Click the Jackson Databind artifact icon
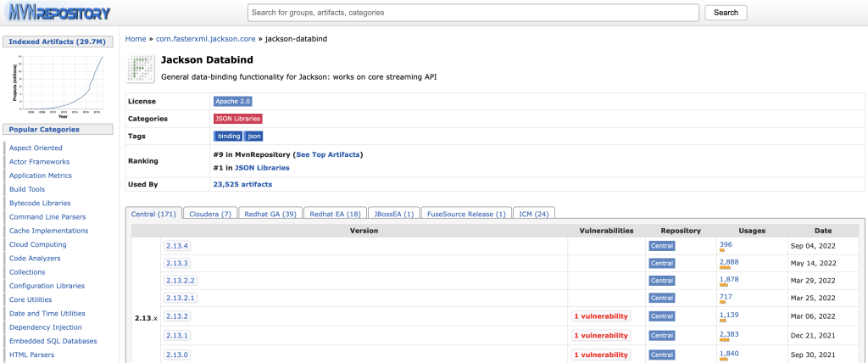The image size is (868, 363). tap(140, 68)
